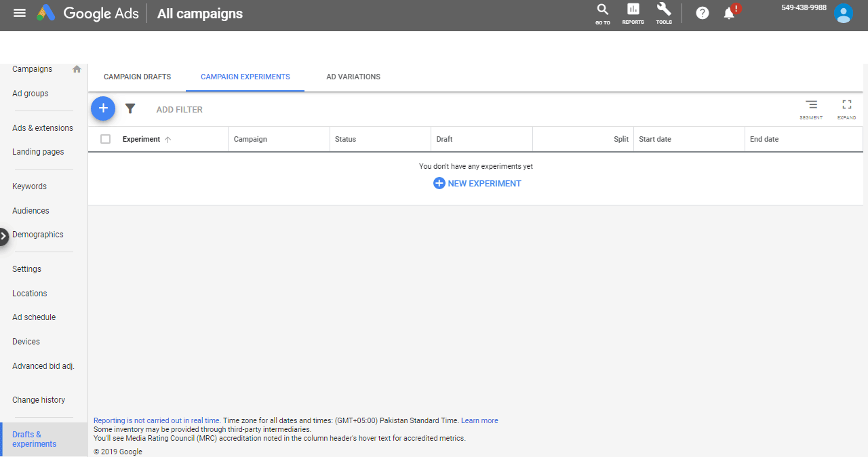Screen dimensions: 868x457
Task: Open the Reports chart icon
Action: (x=633, y=13)
